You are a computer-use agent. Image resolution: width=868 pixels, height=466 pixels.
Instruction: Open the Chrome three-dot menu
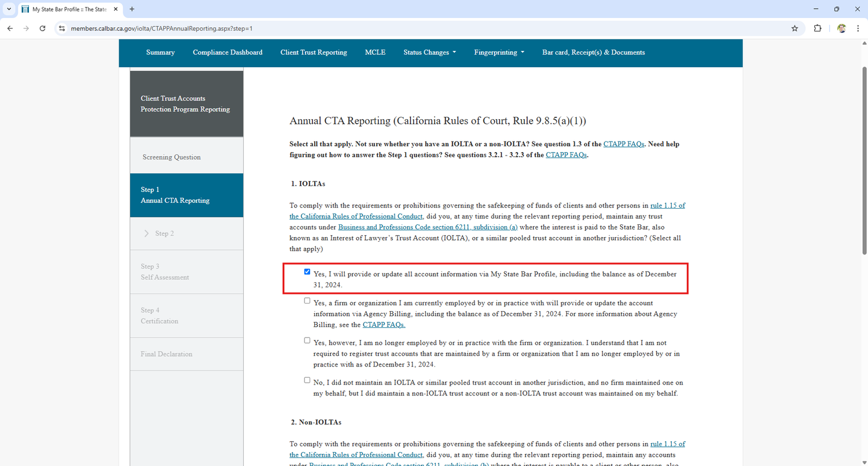click(858, 28)
